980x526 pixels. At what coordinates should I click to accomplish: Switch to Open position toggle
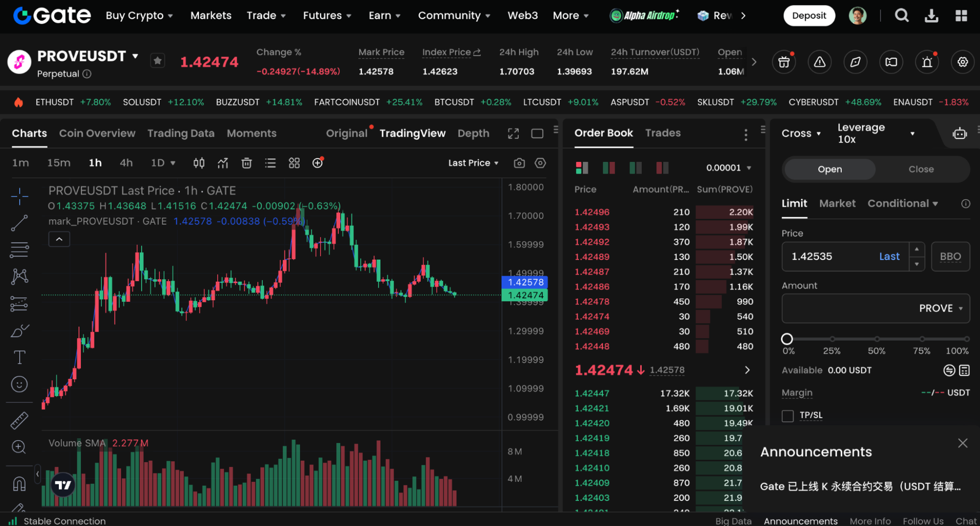pos(829,169)
